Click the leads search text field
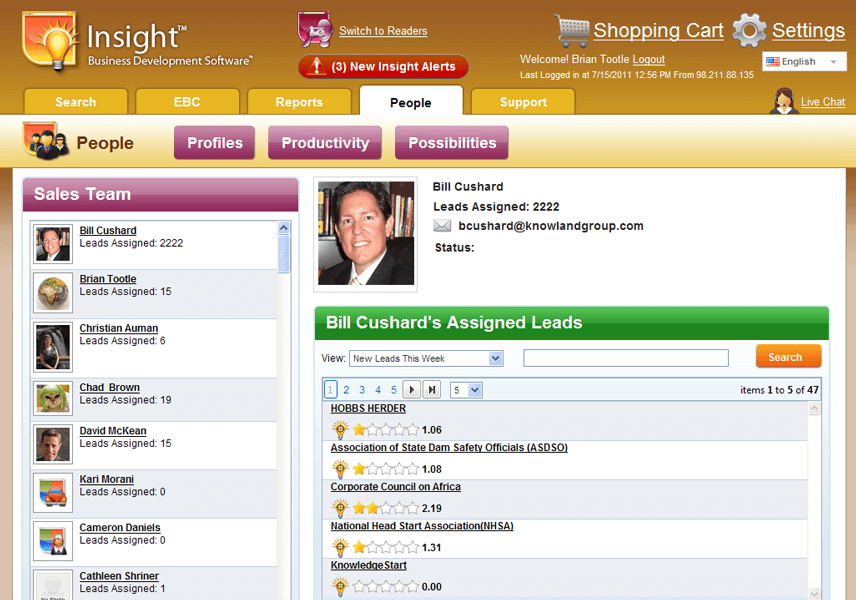This screenshot has height=600, width=856. [x=626, y=358]
